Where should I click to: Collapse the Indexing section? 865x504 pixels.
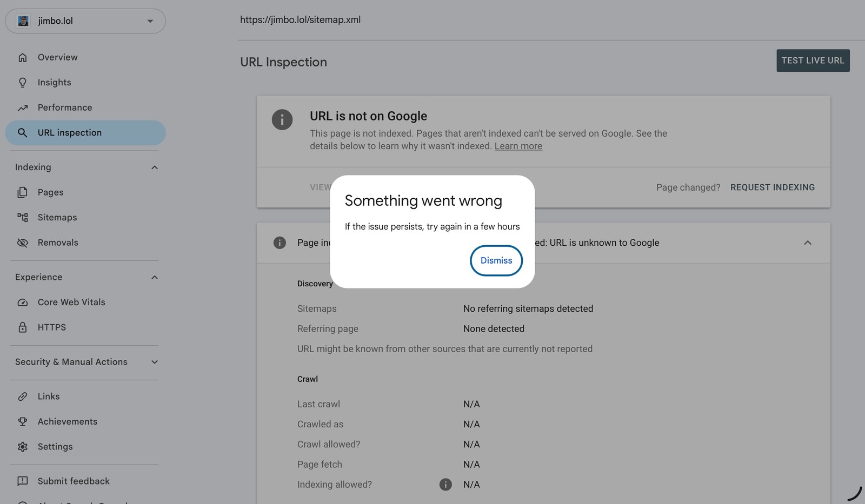pos(155,167)
